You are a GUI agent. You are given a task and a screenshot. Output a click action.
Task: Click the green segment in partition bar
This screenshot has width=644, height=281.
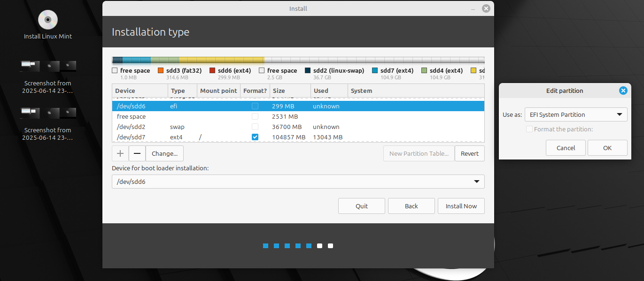(165, 60)
